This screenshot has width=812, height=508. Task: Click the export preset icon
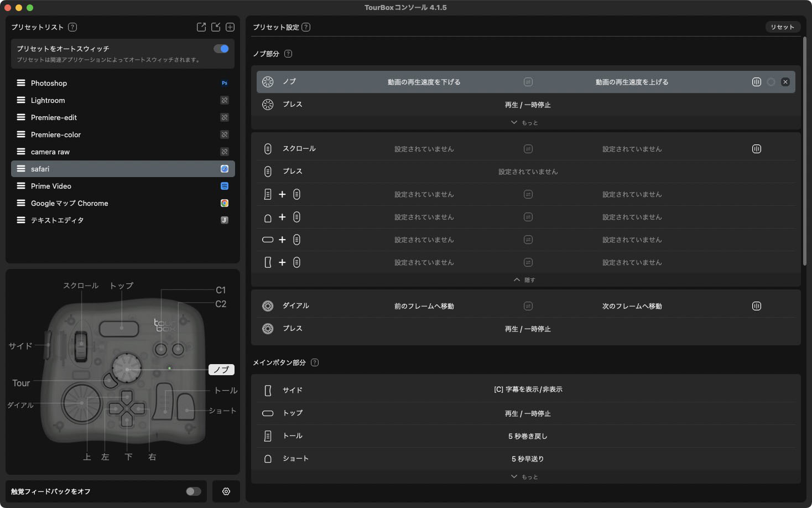click(201, 27)
